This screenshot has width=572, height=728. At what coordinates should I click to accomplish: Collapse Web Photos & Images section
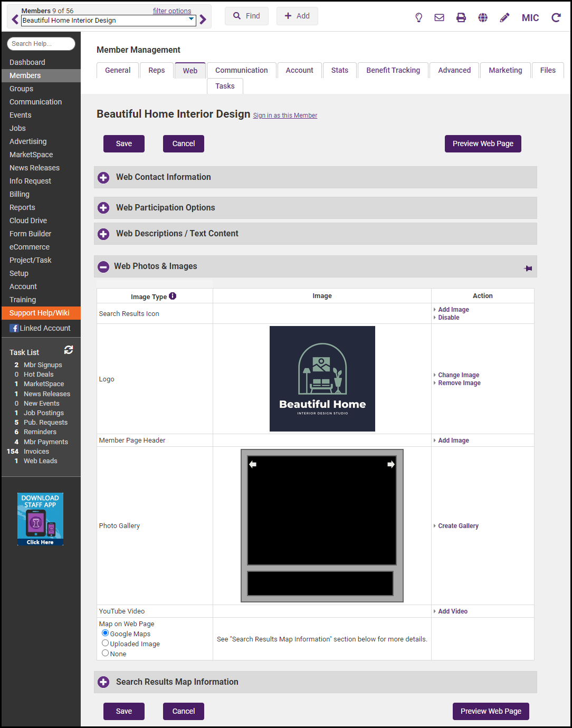(x=104, y=267)
